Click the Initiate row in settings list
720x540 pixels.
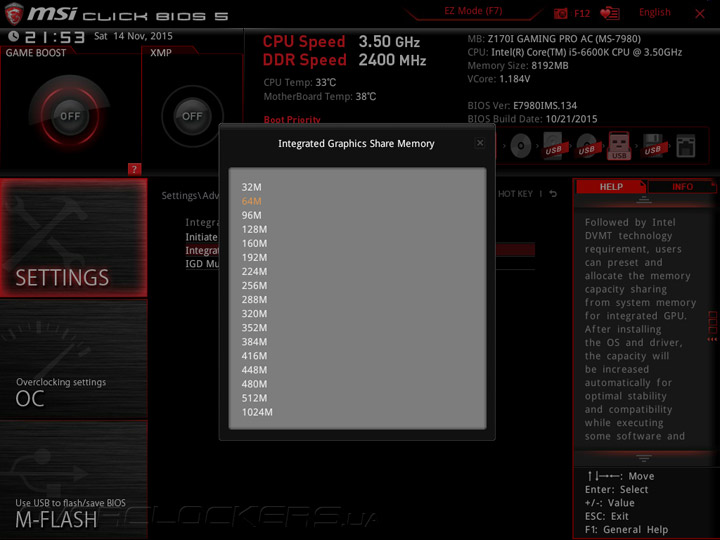coord(201,237)
